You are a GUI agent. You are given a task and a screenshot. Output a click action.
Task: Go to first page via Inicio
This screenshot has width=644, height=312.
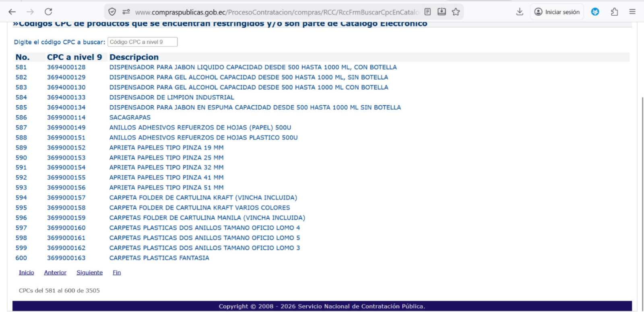[x=26, y=273]
